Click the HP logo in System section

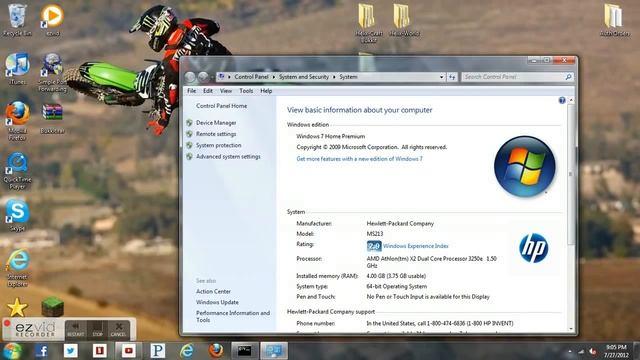point(533,248)
